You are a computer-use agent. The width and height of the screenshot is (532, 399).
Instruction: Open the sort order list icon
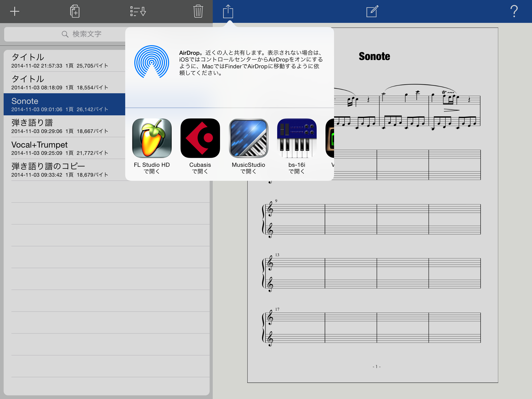[138, 11]
